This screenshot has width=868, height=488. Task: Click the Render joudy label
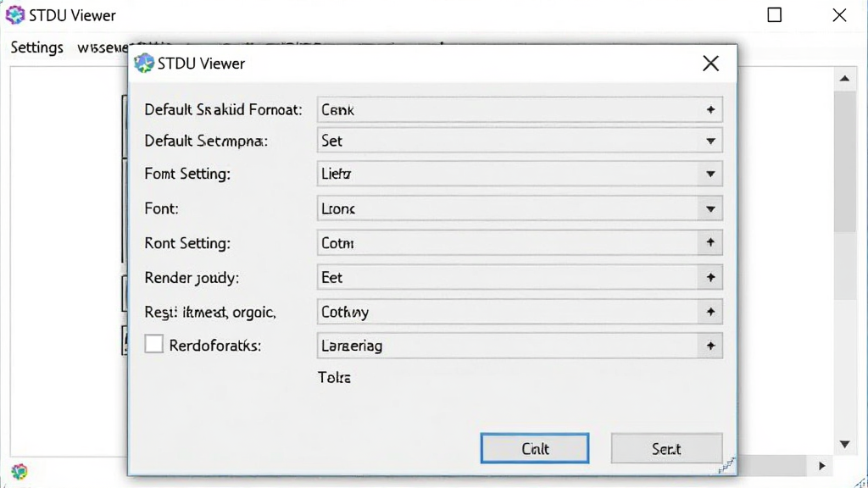click(192, 278)
